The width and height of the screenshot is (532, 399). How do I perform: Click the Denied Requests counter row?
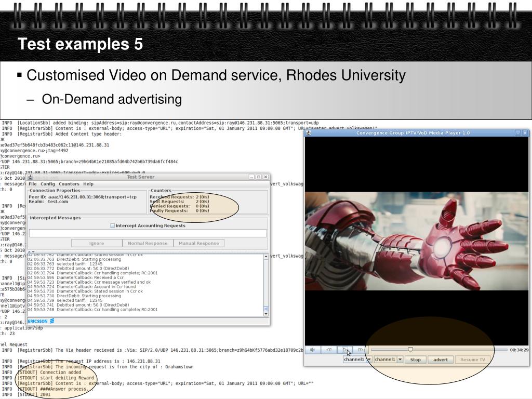179,206
